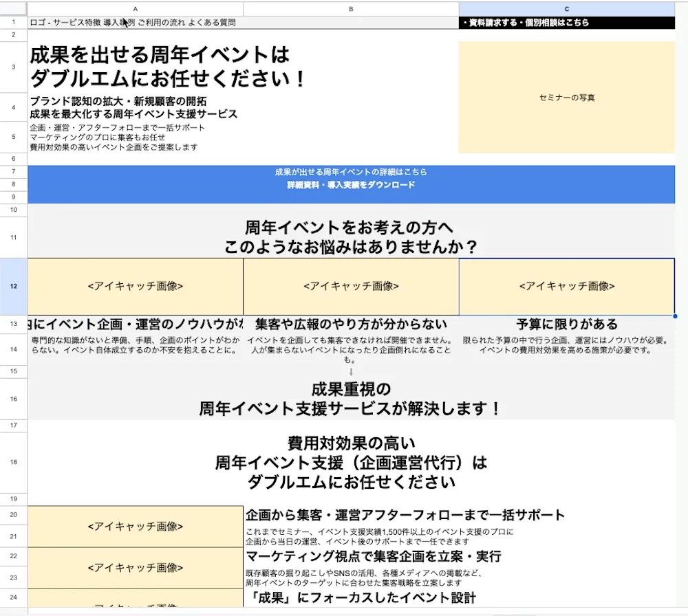The image size is (688, 616).
Task: Click cell 集客や広報のやり方が分からない
Action: pos(351,324)
